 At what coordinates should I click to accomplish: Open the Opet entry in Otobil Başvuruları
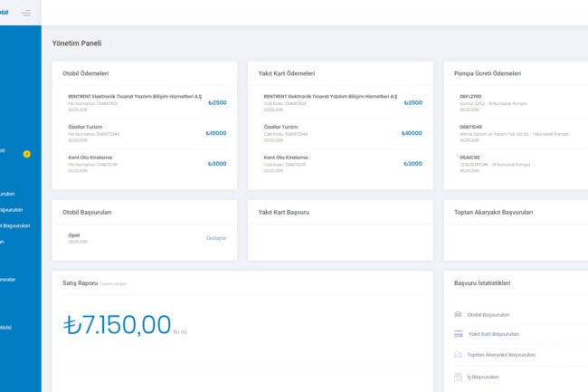click(x=75, y=234)
